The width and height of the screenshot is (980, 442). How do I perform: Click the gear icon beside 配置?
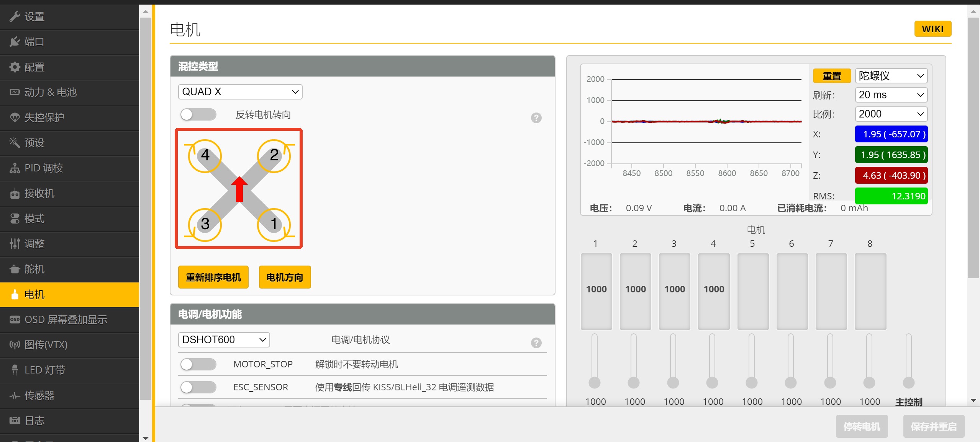[15, 67]
